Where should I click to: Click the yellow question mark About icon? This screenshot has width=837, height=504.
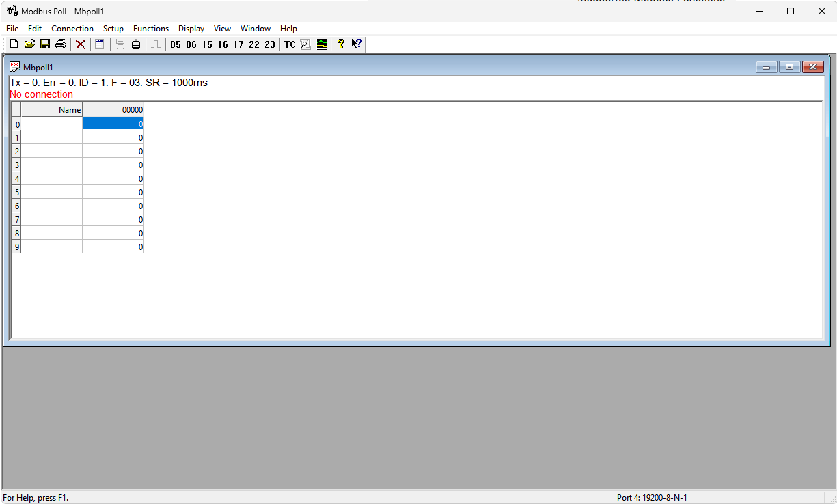(341, 44)
